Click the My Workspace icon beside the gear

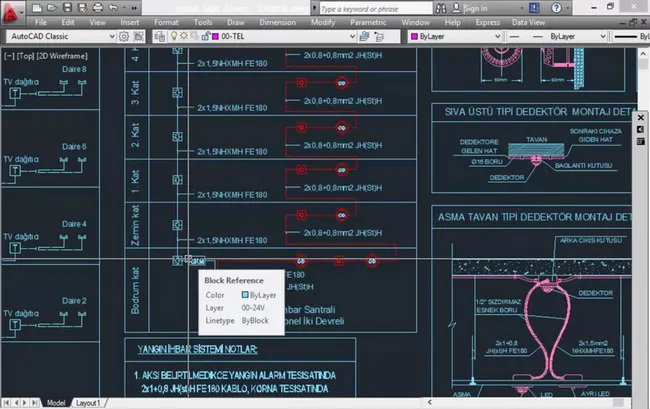(138, 36)
